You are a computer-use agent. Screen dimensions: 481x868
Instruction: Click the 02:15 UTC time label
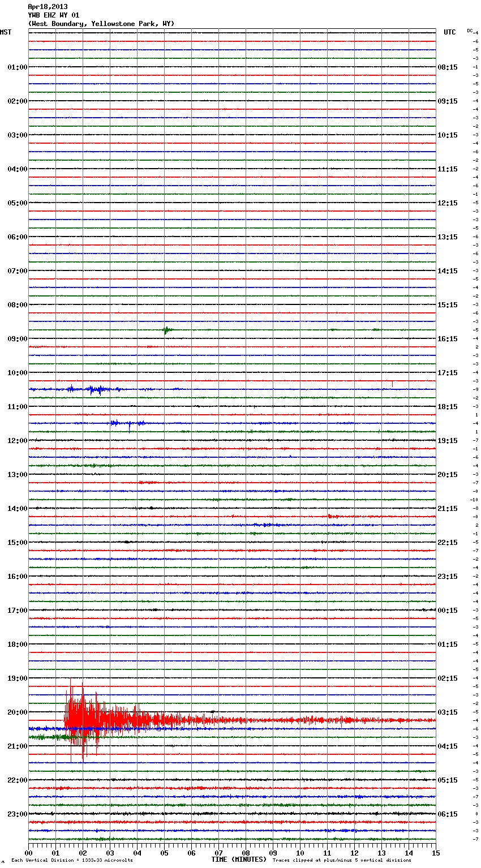tap(448, 678)
